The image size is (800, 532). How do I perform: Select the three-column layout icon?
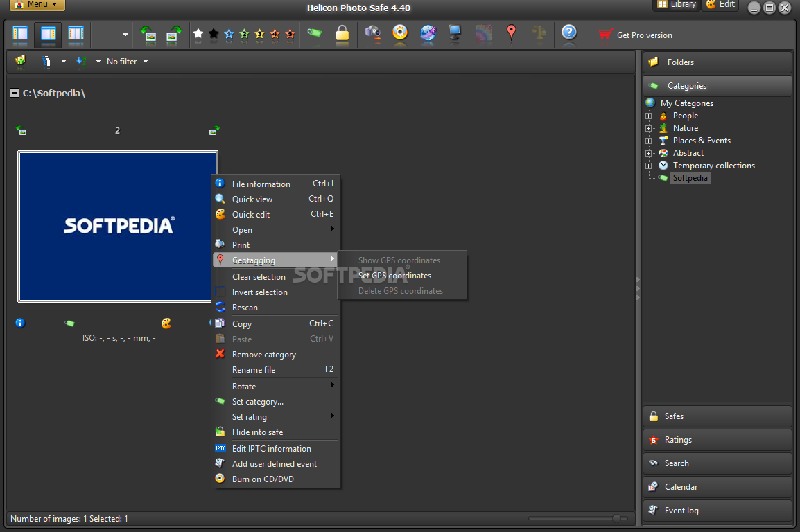point(76,34)
